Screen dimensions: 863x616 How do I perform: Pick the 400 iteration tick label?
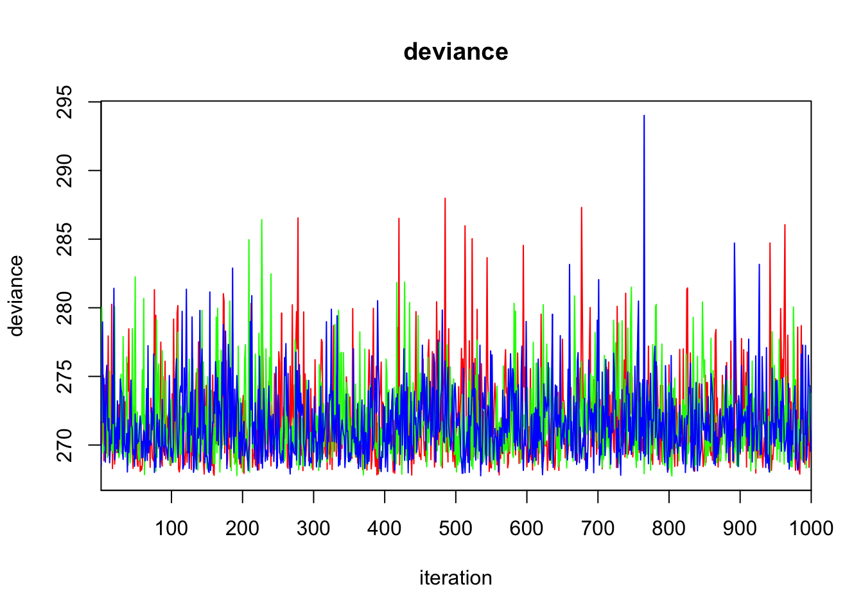(385, 528)
